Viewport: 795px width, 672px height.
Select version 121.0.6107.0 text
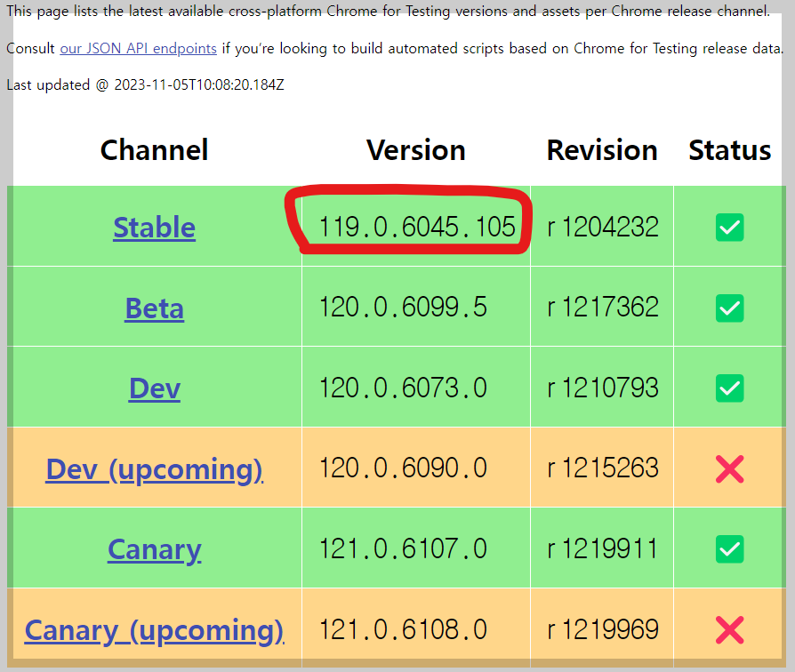[403, 548]
